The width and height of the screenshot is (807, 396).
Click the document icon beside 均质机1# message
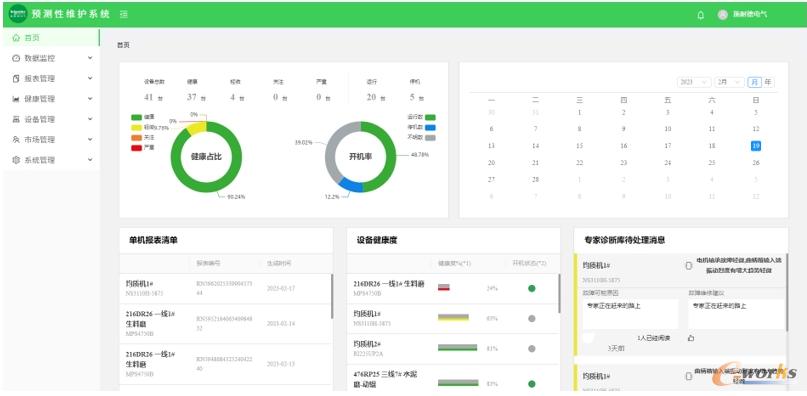(689, 266)
